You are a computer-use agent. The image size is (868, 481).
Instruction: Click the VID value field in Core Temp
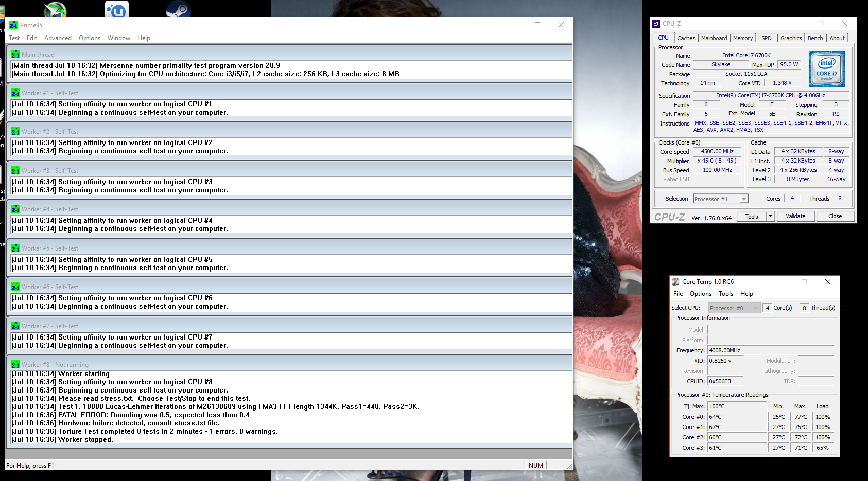coord(725,361)
